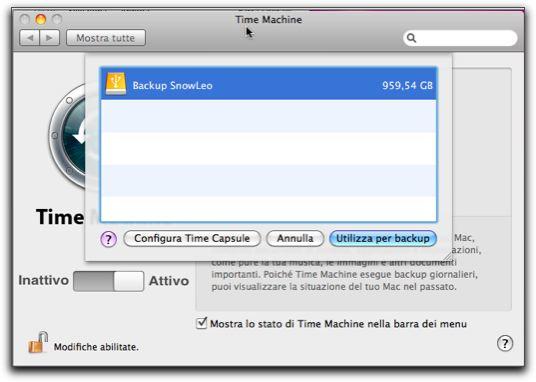Click the 959,54 GB size value

[x=407, y=85]
